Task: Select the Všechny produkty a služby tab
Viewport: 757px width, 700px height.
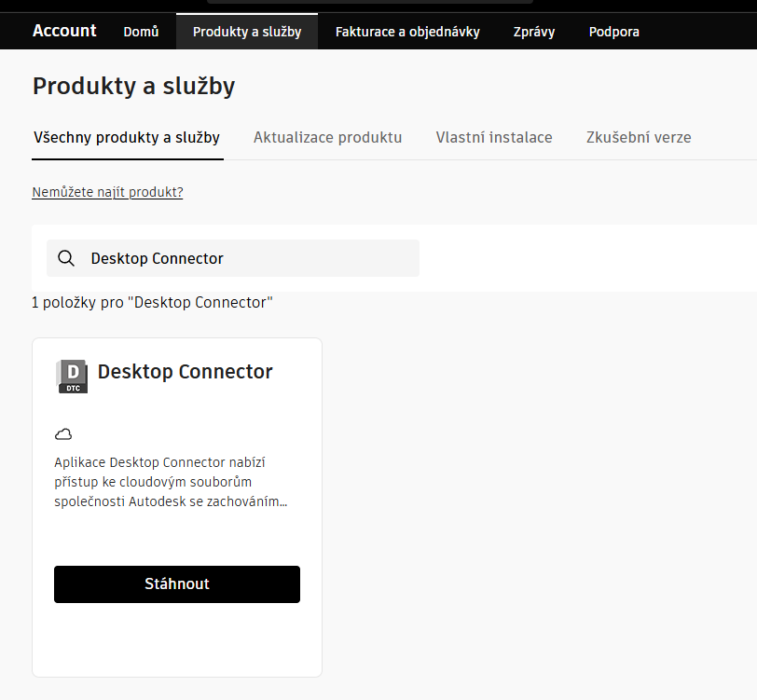Action: 127,138
